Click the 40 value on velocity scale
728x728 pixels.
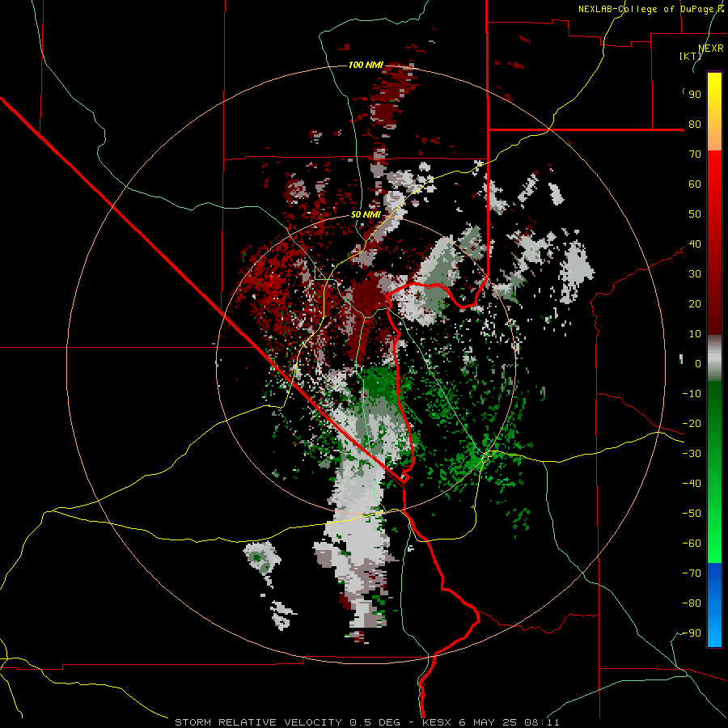click(695, 244)
